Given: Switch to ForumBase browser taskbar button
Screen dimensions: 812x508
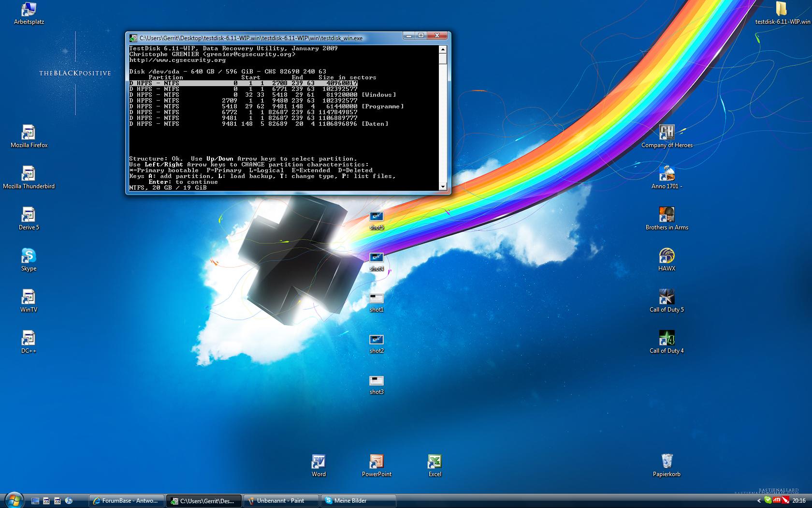Looking at the screenshot, I should click(127, 501).
